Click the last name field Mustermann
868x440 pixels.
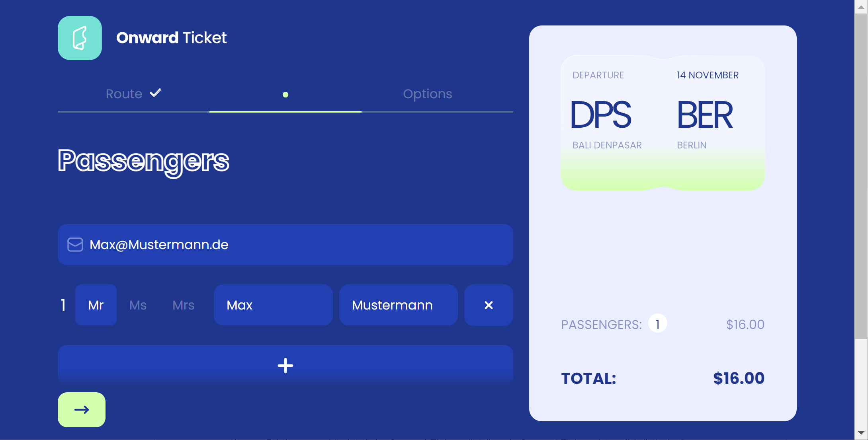tap(398, 305)
